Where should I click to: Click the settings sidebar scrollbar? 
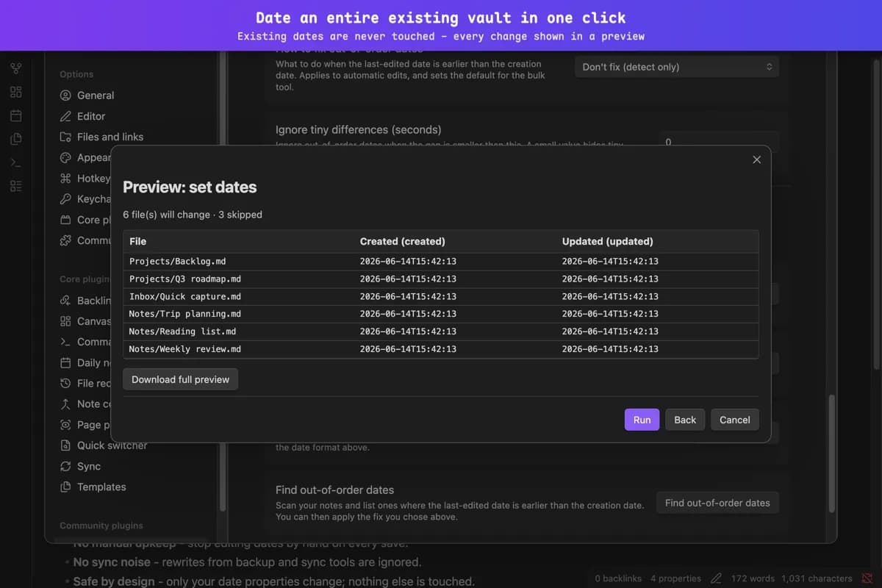(222, 283)
